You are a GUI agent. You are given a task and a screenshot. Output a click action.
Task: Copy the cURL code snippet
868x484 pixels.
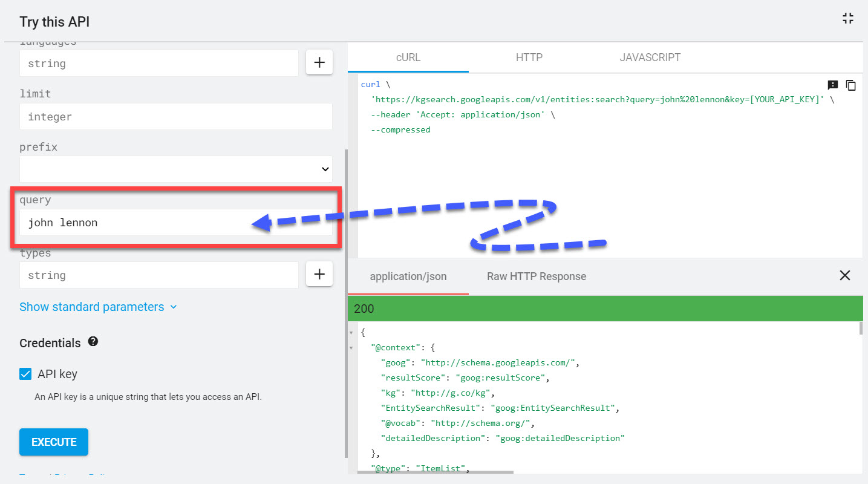850,85
